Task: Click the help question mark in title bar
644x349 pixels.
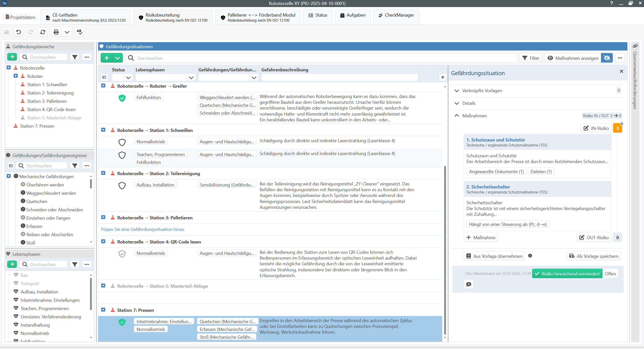Action: (x=611, y=3)
